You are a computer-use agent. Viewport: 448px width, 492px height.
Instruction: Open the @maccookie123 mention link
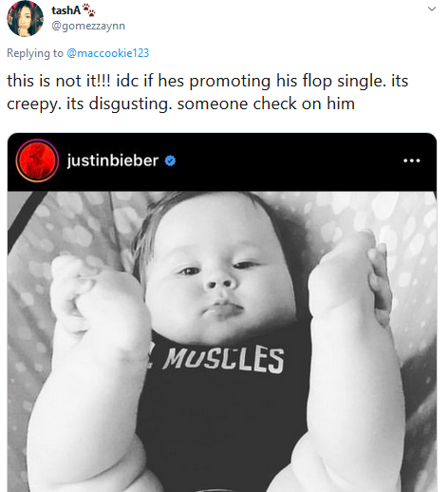(107, 53)
